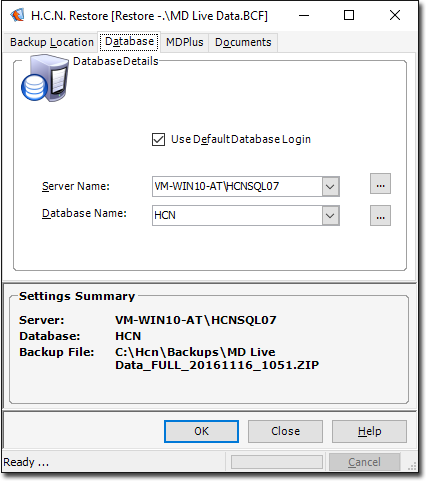The image size is (426, 481).
Task: Click the Close button
Action: click(x=285, y=431)
